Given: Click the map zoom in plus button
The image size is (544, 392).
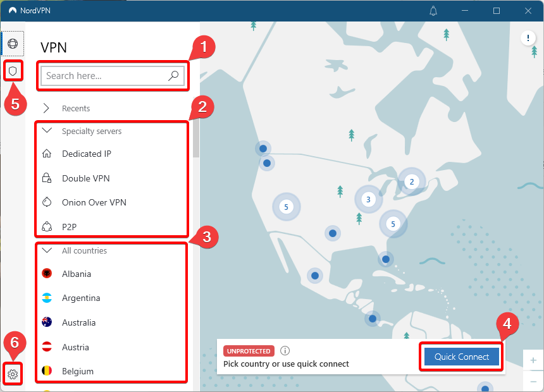Looking at the screenshot, I should pyautogui.click(x=533, y=360).
